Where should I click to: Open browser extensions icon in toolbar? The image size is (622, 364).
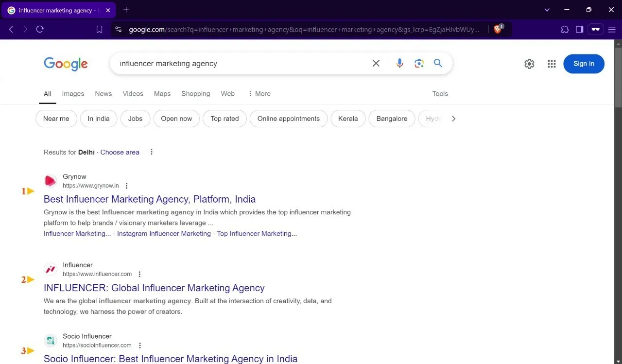coord(565,29)
